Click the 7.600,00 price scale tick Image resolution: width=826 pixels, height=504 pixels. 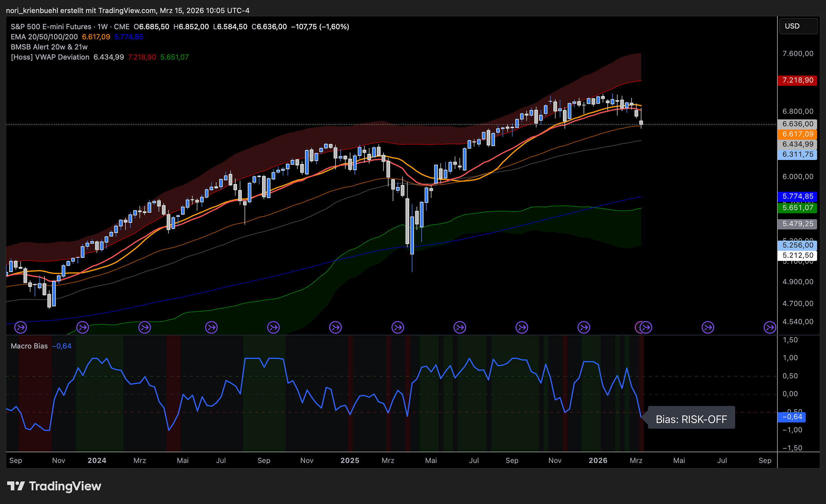pyautogui.click(x=798, y=54)
